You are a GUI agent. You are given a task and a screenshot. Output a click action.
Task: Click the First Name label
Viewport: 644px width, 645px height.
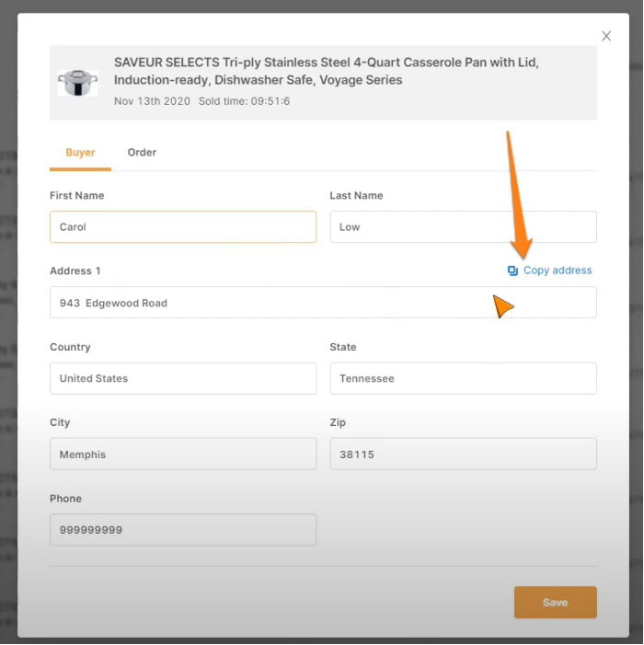tap(76, 196)
